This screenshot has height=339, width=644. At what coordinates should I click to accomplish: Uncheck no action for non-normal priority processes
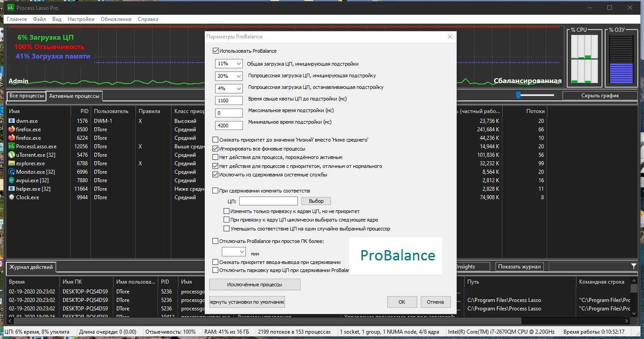click(x=216, y=166)
